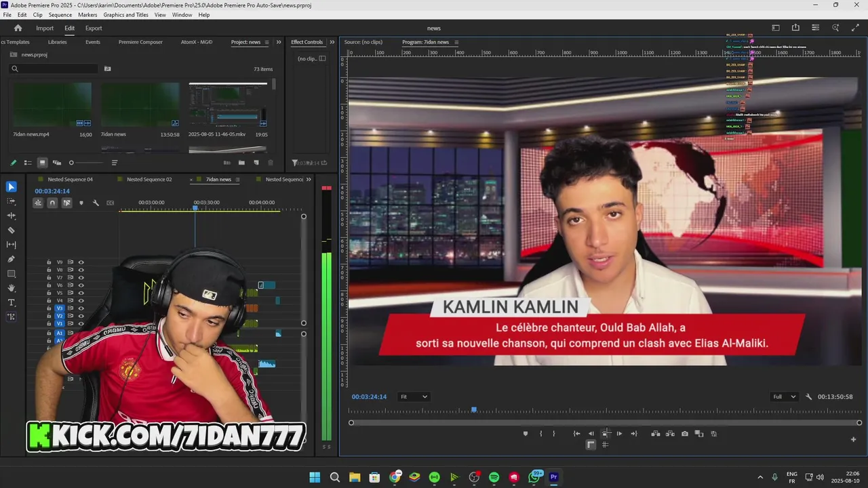
Task: Toggle visibility eye of track V9
Action: click(x=81, y=262)
